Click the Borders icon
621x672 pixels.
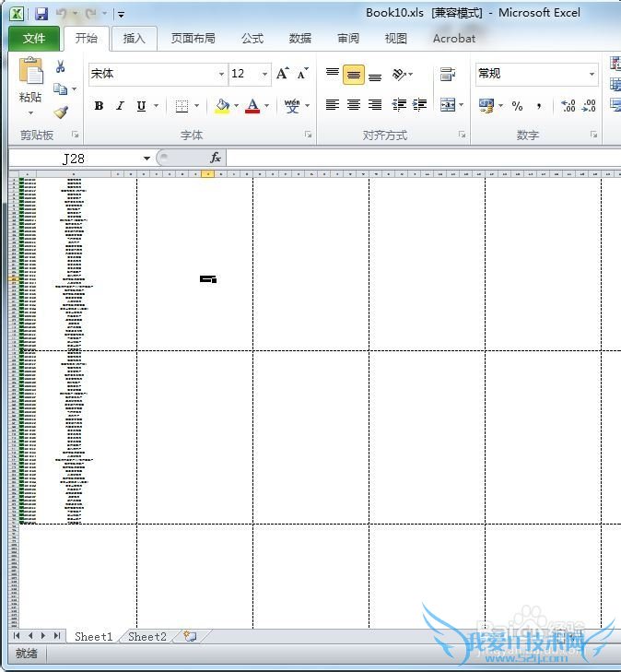click(182, 105)
